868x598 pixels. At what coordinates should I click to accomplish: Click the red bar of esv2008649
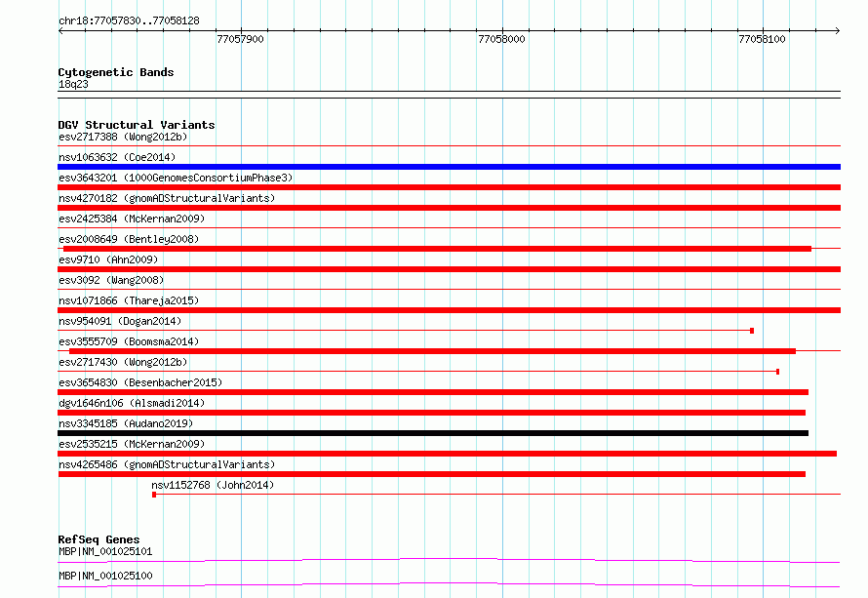(437, 249)
